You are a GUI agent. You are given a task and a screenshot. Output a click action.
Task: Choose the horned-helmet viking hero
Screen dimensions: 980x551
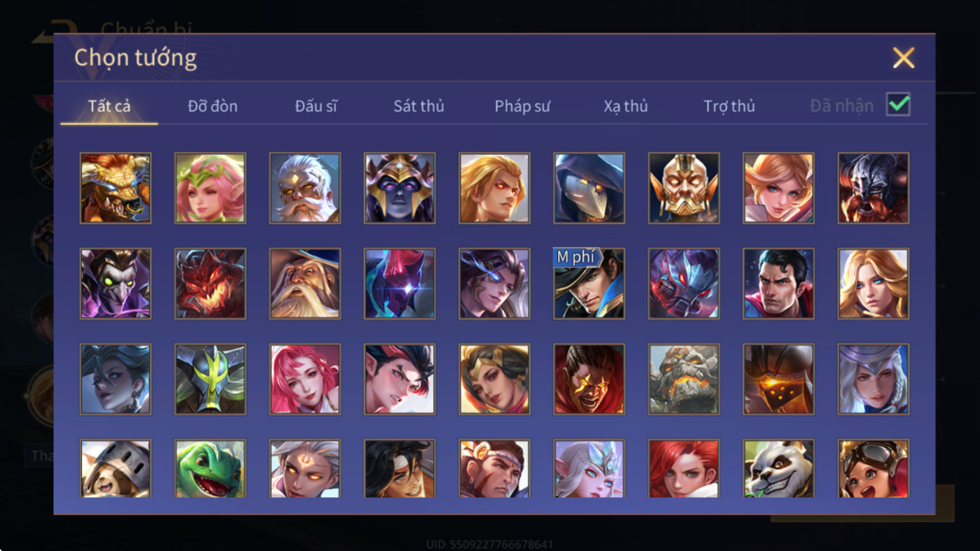pos(873,188)
